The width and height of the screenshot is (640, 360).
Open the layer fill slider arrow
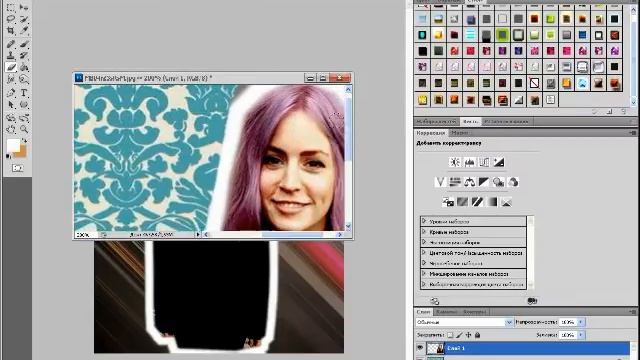click(580, 335)
